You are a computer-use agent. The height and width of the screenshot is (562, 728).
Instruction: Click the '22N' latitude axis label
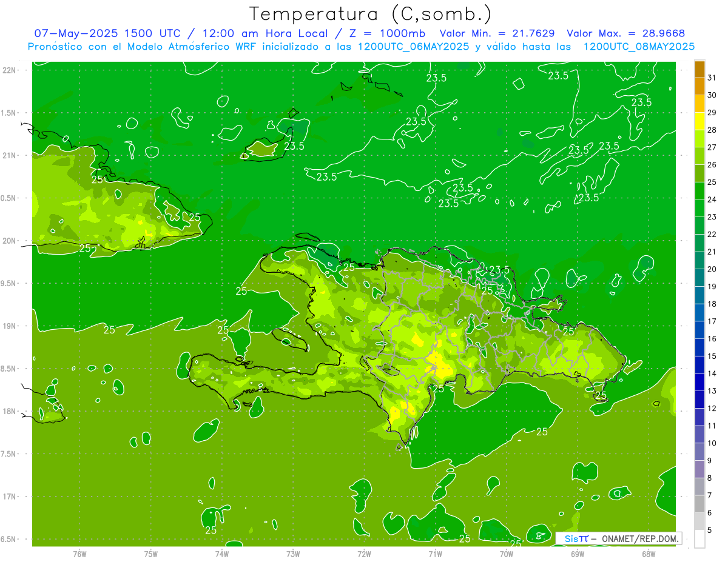[x=9, y=70]
